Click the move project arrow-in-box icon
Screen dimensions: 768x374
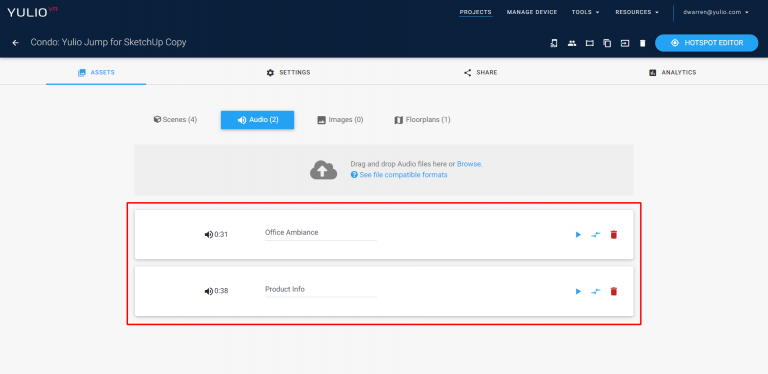pyautogui.click(x=624, y=43)
